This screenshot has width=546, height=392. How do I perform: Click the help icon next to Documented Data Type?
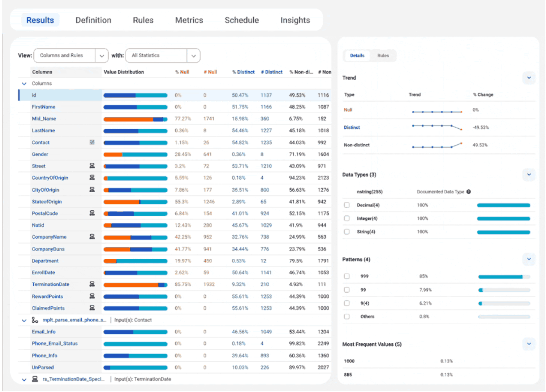click(x=468, y=192)
